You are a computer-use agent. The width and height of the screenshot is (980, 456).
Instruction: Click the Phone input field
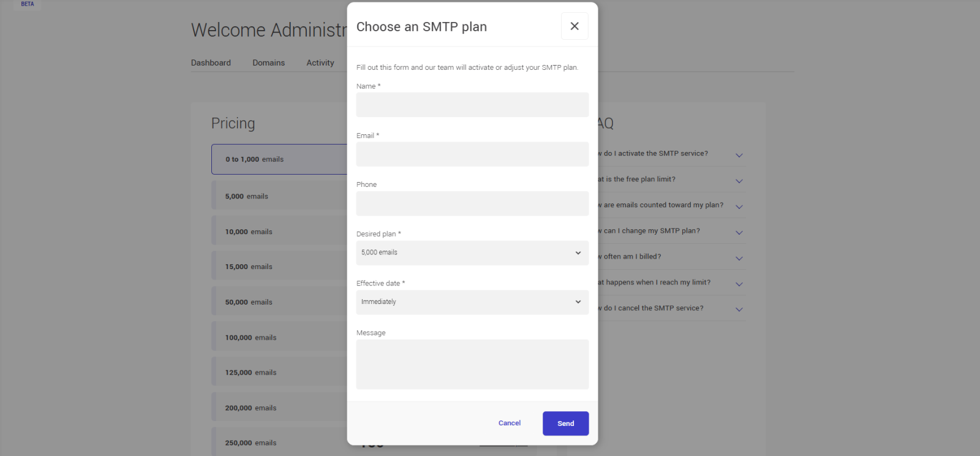pos(472,203)
